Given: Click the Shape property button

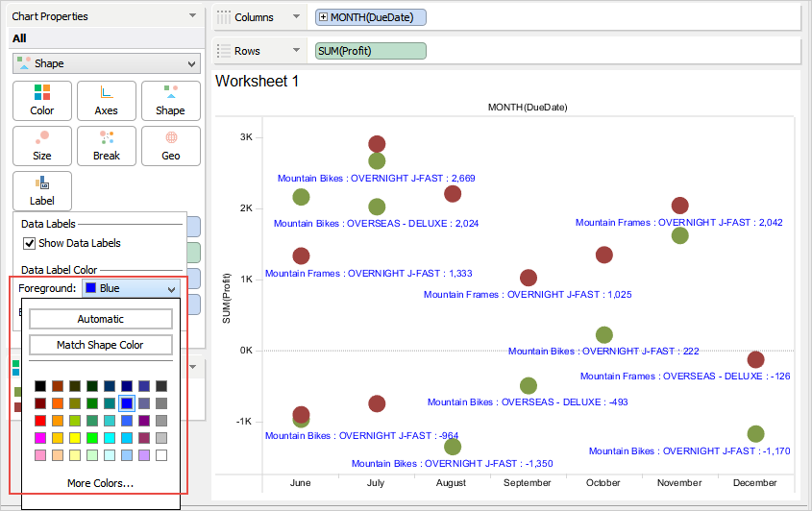Looking at the screenshot, I should click(170, 100).
